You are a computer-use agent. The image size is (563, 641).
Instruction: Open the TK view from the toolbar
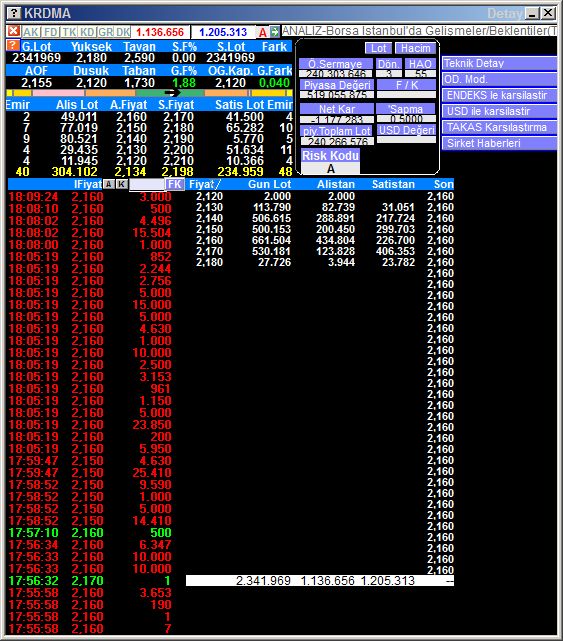point(70,32)
